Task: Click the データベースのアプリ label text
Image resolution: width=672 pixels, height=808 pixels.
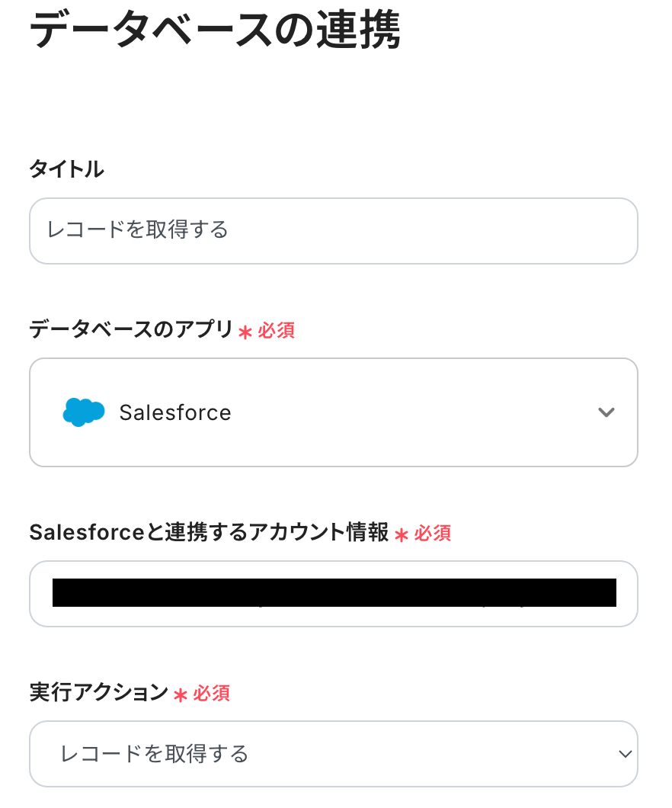Action: tap(130, 329)
